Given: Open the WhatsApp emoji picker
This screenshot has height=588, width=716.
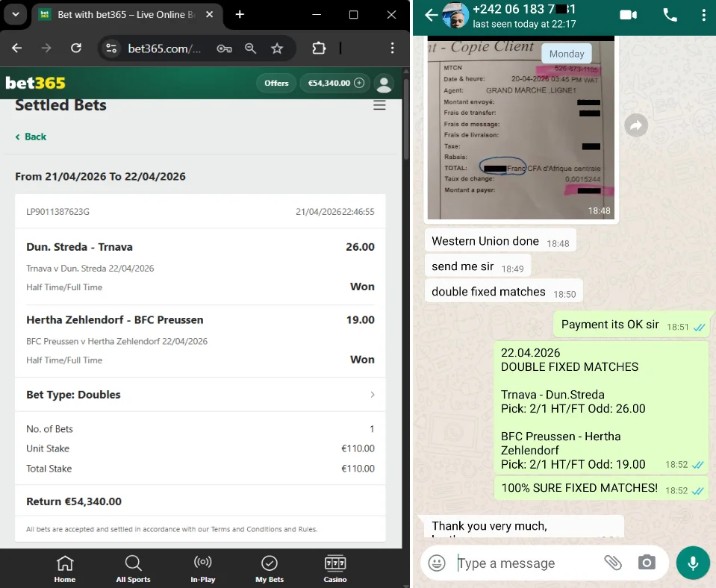Looking at the screenshot, I should (437, 563).
